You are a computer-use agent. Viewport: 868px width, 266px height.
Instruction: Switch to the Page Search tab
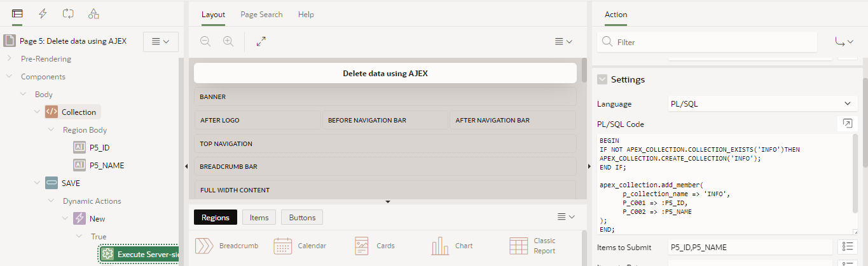click(x=261, y=15)
